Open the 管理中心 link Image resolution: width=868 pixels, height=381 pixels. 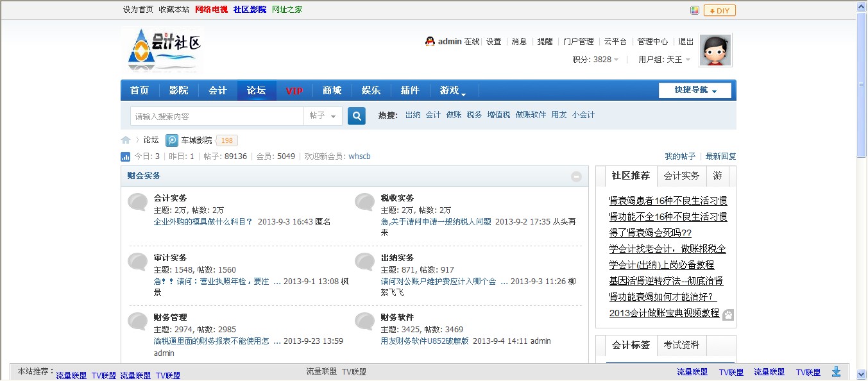(652, 42)
